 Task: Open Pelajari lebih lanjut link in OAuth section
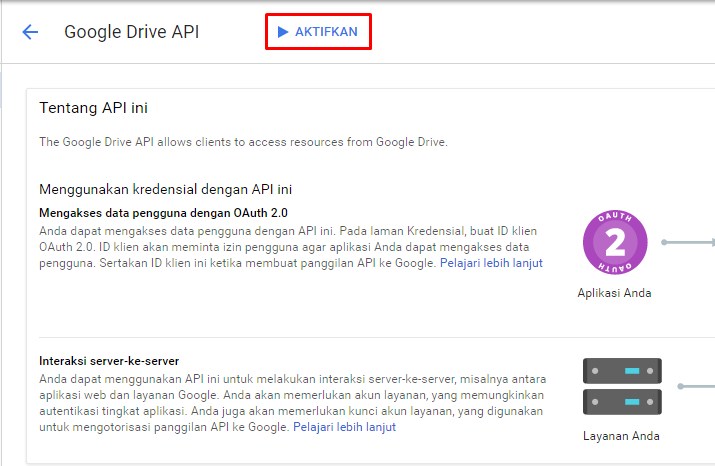(x=491, y=263)
